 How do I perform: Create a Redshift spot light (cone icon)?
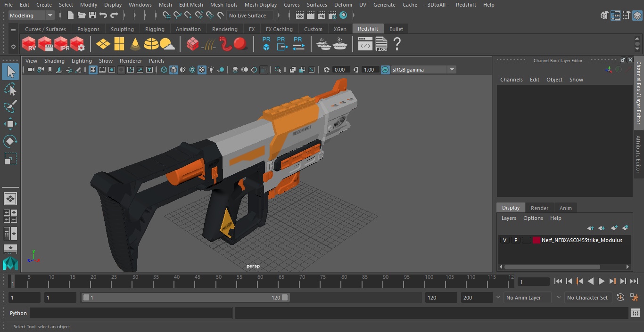point(135,44)
